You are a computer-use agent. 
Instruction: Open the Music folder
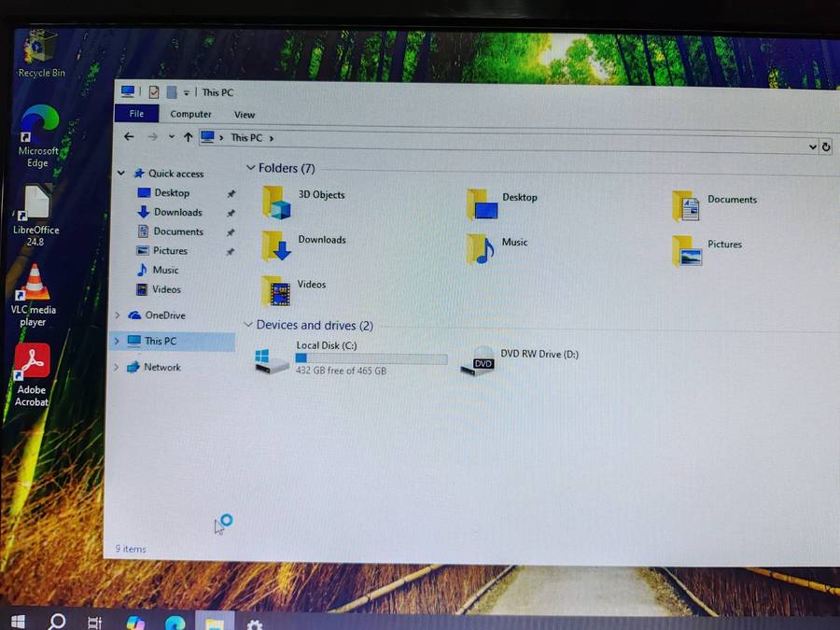coord(481,248)
